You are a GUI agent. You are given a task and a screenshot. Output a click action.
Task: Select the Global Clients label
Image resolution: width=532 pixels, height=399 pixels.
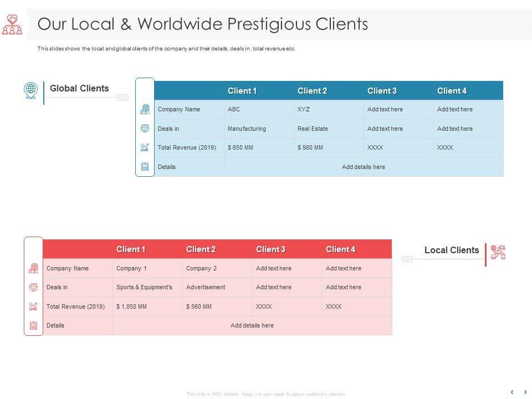click(79, 88)
